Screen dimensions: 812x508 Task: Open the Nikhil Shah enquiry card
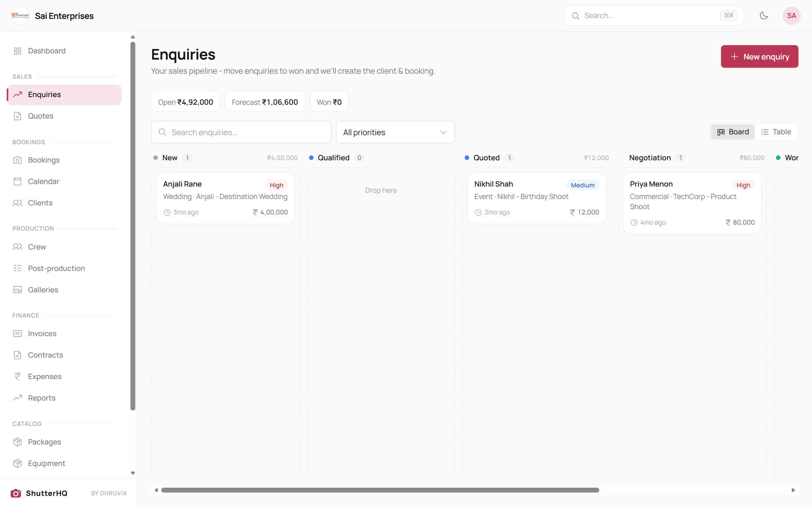coord(537,198)
